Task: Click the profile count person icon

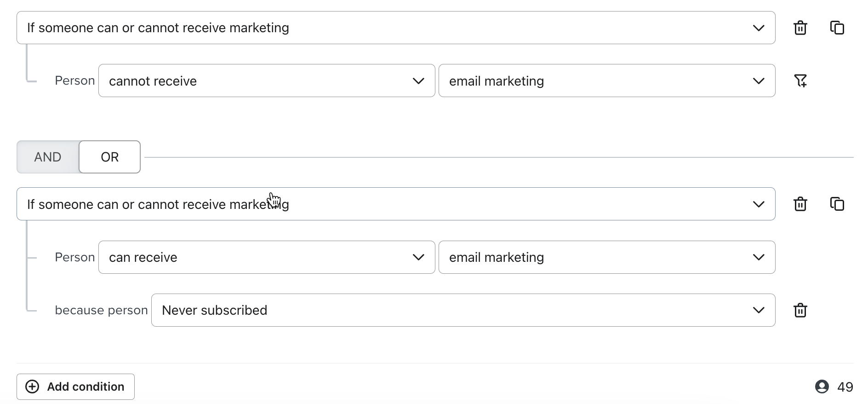Action: [x=822, y=387]
